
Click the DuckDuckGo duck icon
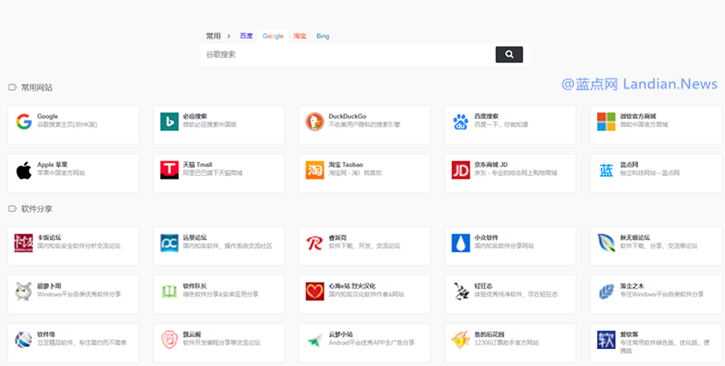point(315,122)
